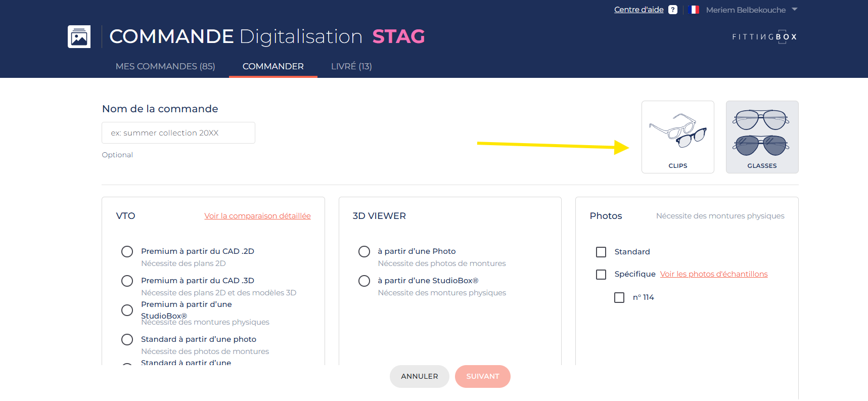Click the help question mark icon

point(672,10)
